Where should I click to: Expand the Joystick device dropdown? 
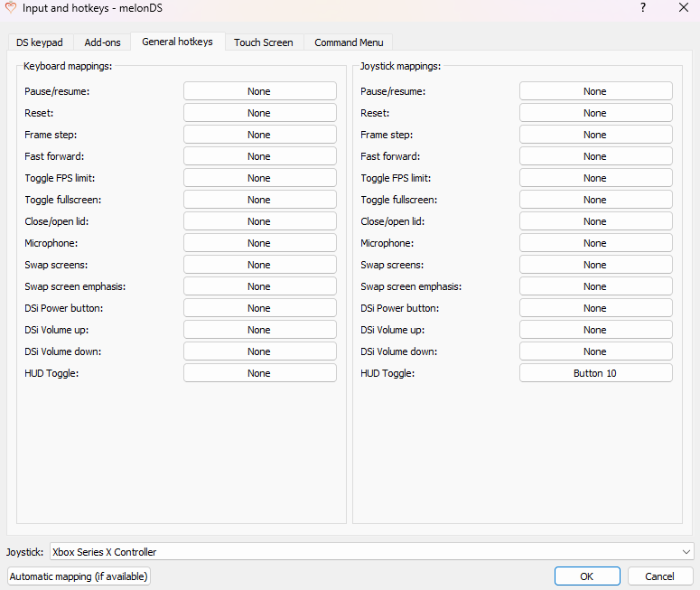[372, 552]
